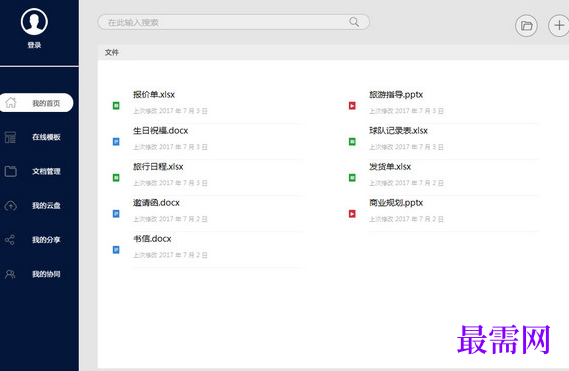Click the green spreadsheet icon of 发货单.xlsx
Viewport: 569px width, 371px height.
point(352,178)
